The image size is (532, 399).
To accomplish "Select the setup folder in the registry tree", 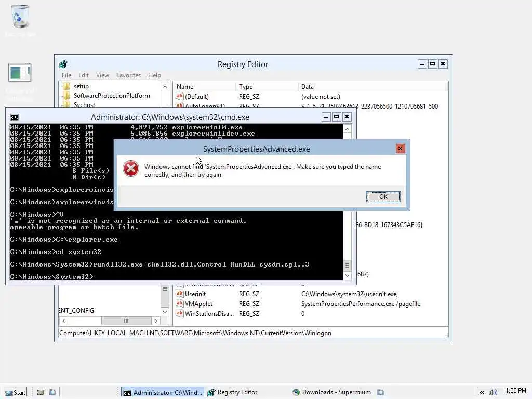I will point(81,86).
